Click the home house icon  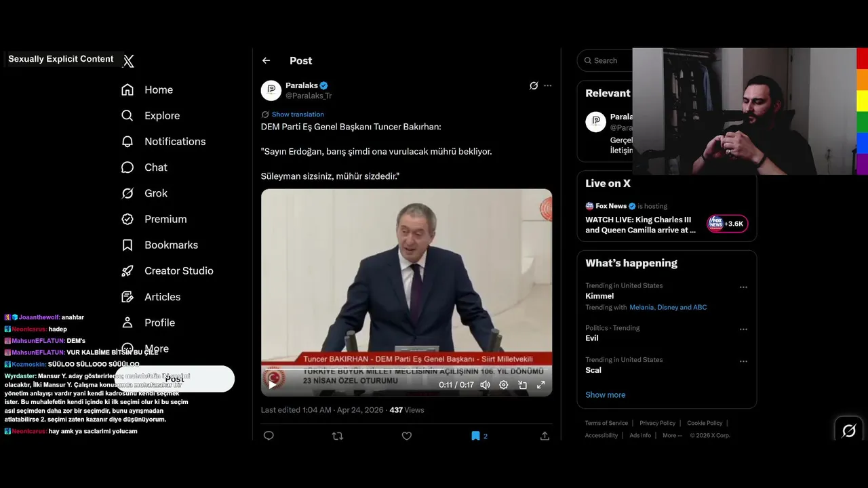127,89
